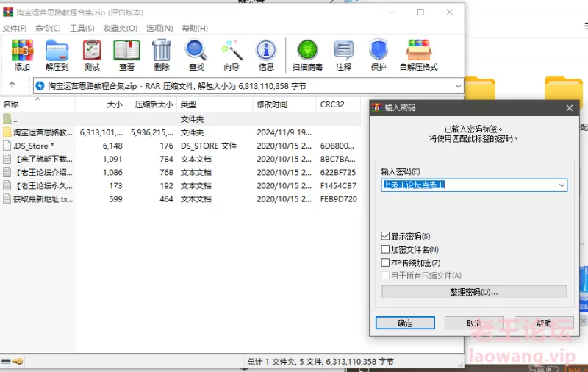Click the 解压到 (Extract to) toolbar icon

pos(57,51)
